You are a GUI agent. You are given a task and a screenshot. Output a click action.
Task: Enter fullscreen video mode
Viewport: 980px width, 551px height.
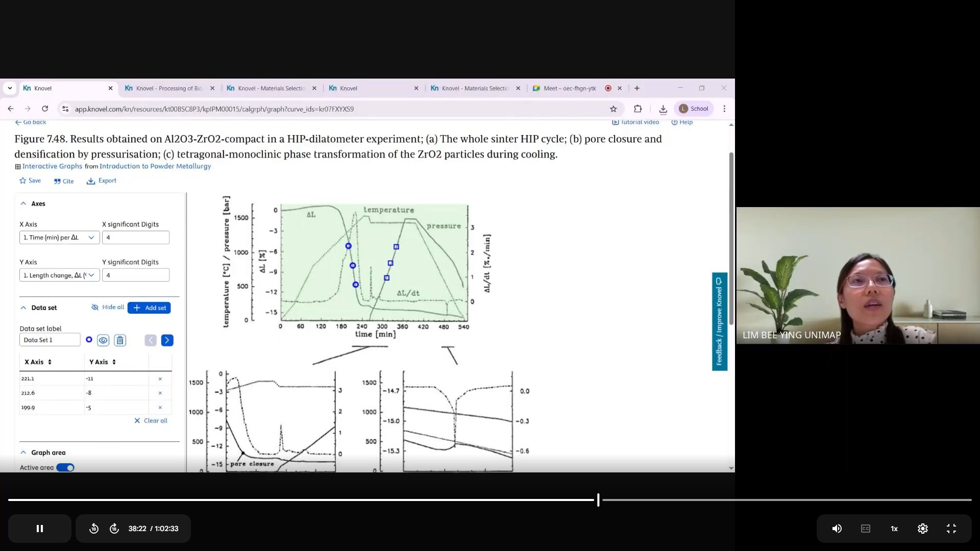click(951, 529)
